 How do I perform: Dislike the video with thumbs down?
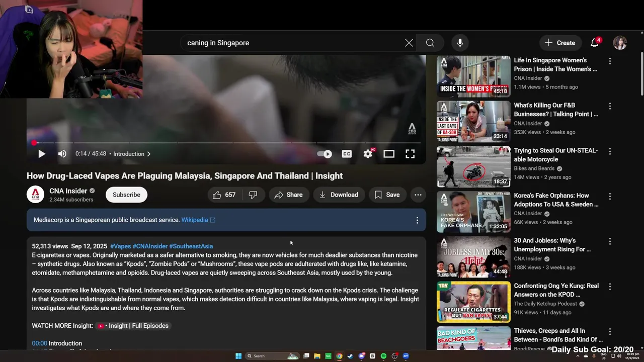[253, 195]
